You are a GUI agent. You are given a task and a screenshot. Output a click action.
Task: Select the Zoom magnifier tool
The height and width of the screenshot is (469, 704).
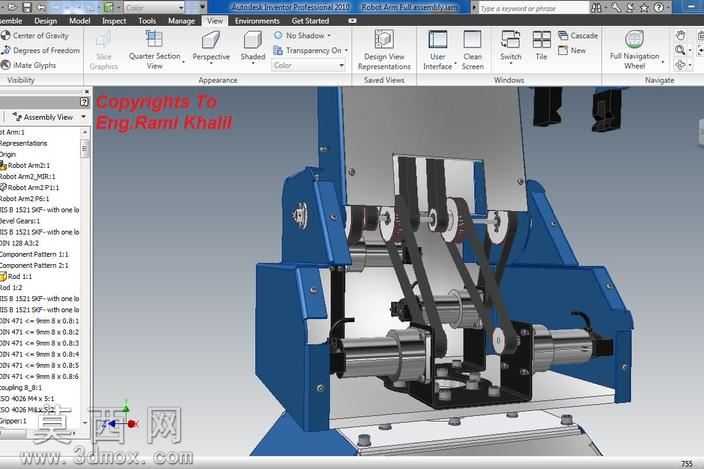(680, 50)
